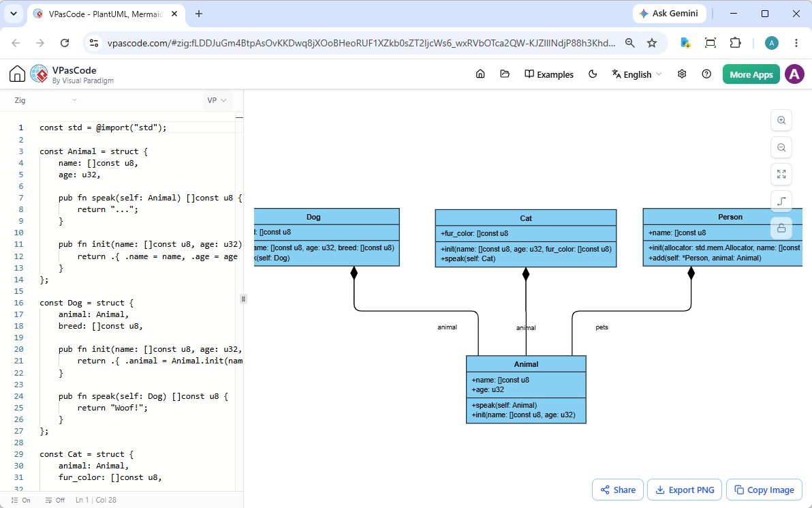Bookmark this page with star icon
The image size is (812, 508).
[652, 43]
